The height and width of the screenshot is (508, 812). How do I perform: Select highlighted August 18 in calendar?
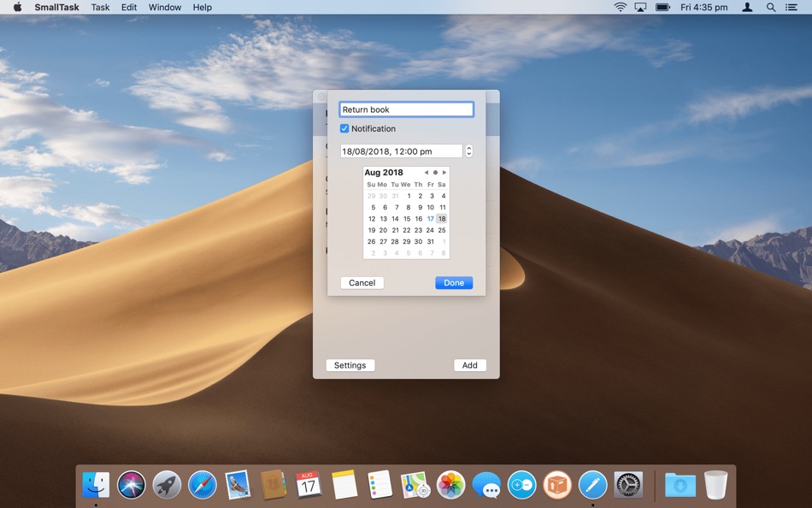tap(442, 219)
